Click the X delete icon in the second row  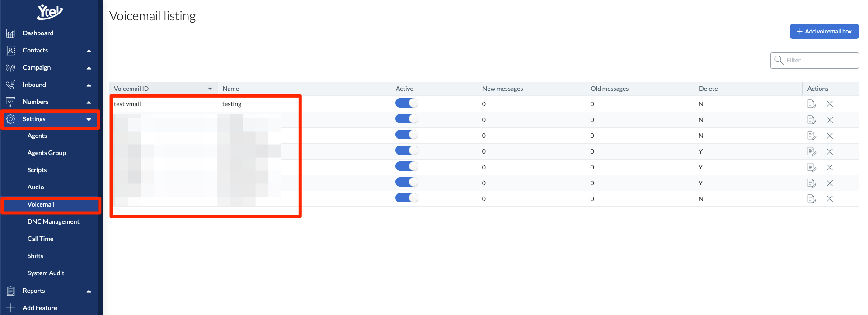click(830, 120)
